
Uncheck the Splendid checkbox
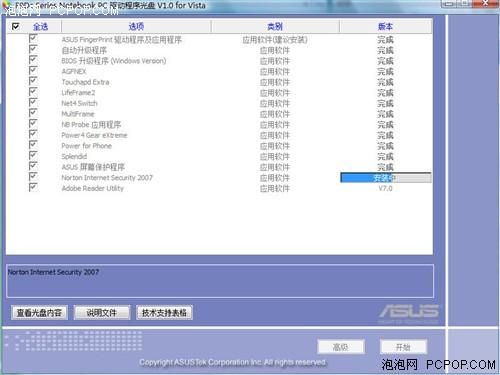[33, 155]
